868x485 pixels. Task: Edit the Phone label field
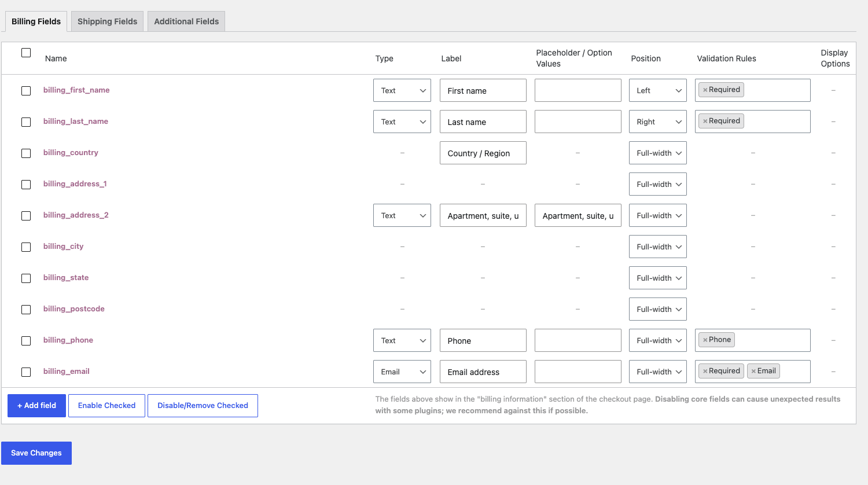(483, 340)
